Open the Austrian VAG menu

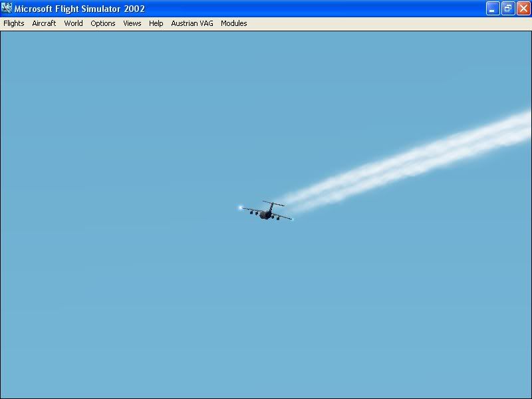pos(192,23)
